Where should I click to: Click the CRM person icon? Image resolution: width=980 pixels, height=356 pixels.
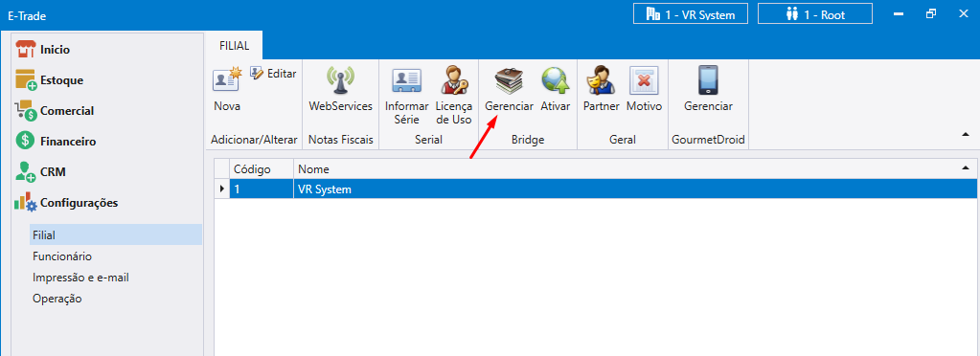point(26,172)
